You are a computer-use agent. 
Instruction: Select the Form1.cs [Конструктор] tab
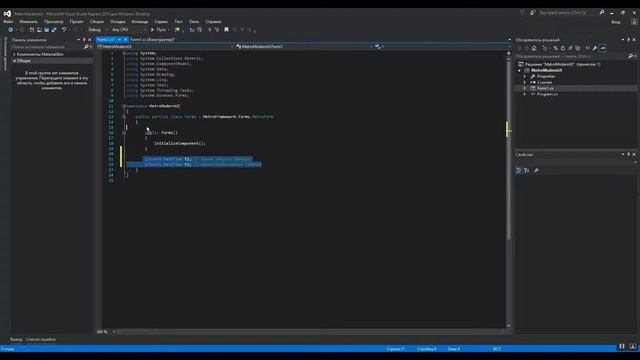pos(152,40)
